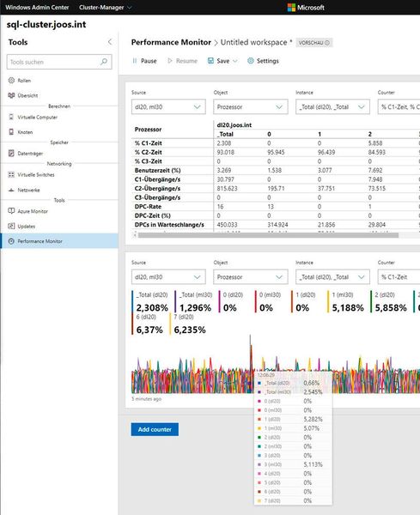Click _Total (dl20) blue legend swatch
The height and width of the screenshot is (515, 420).
[x=132, y=301]
